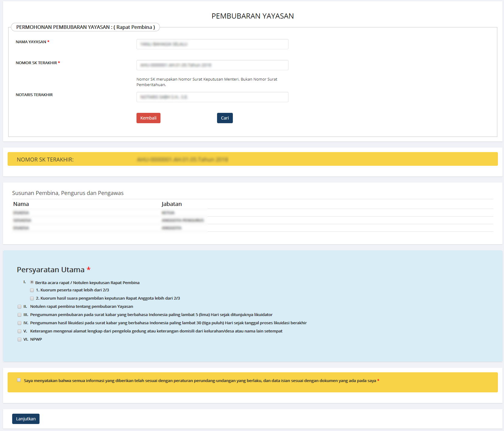This screenshot has width=504, height=431.
Task: Check Pengumuman pembubaran pada surat kabar option
Action: pyautogui.click(x=19, y=315)
